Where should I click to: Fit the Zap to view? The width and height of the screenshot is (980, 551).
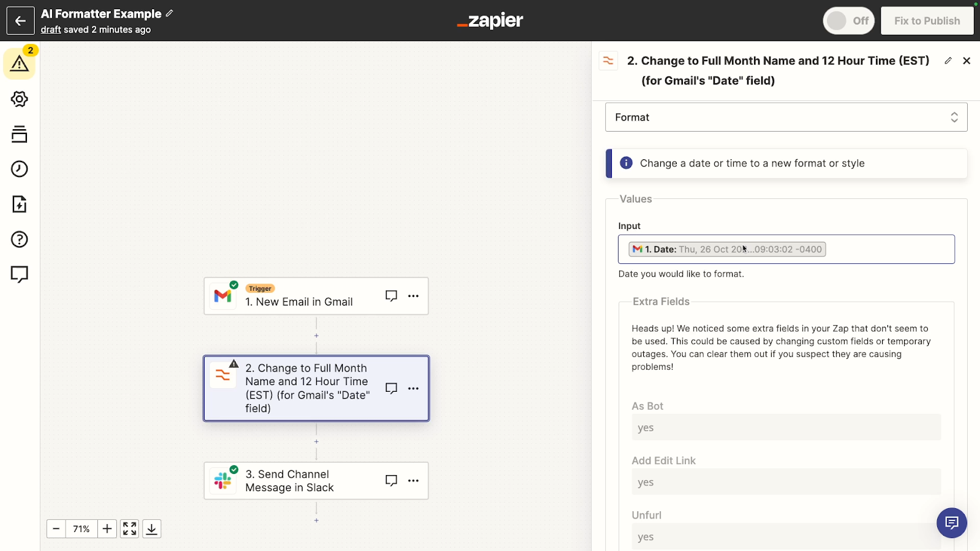coord(130,529)
